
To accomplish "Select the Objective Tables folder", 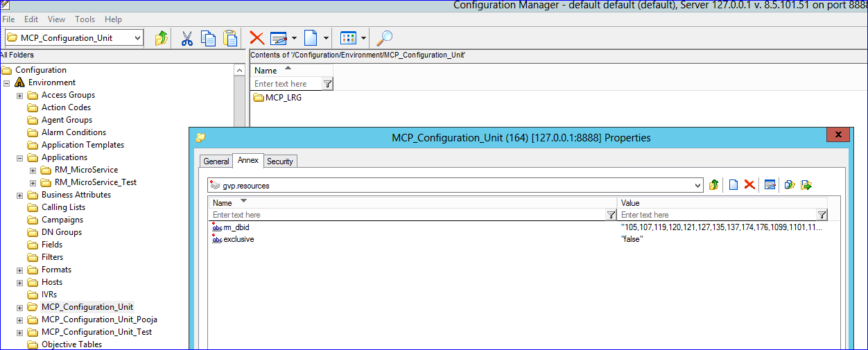I will [x=71, y=344].
